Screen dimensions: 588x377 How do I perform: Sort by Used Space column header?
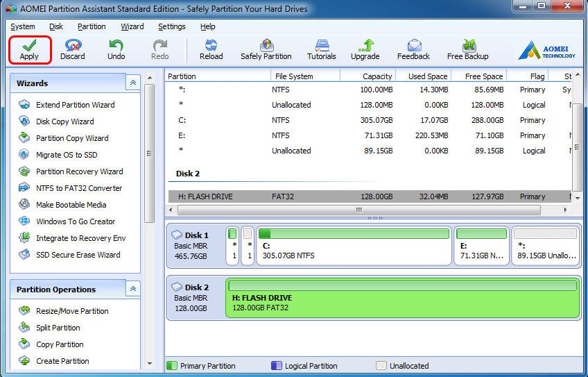424,76
